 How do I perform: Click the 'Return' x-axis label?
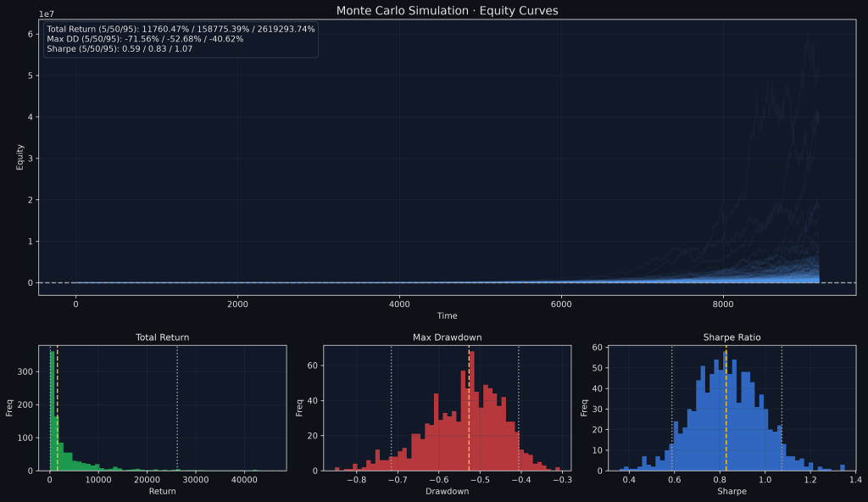coord(162,492)
